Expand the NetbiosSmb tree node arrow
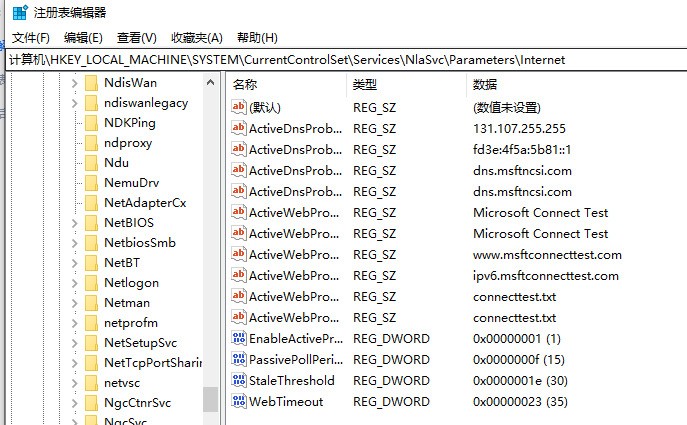This screenshot has width=687, height=425. [74, 243]
